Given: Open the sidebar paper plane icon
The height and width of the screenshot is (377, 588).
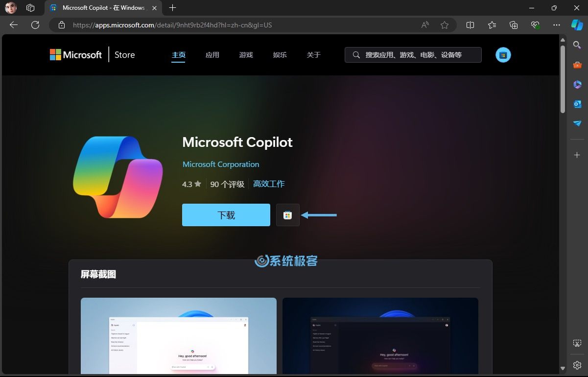Looking at the screenshot, I should coord(577,123).
